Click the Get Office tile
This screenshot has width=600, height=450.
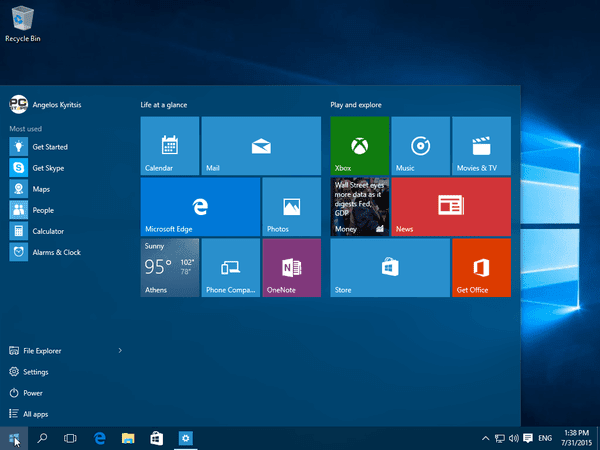[481, 267]
